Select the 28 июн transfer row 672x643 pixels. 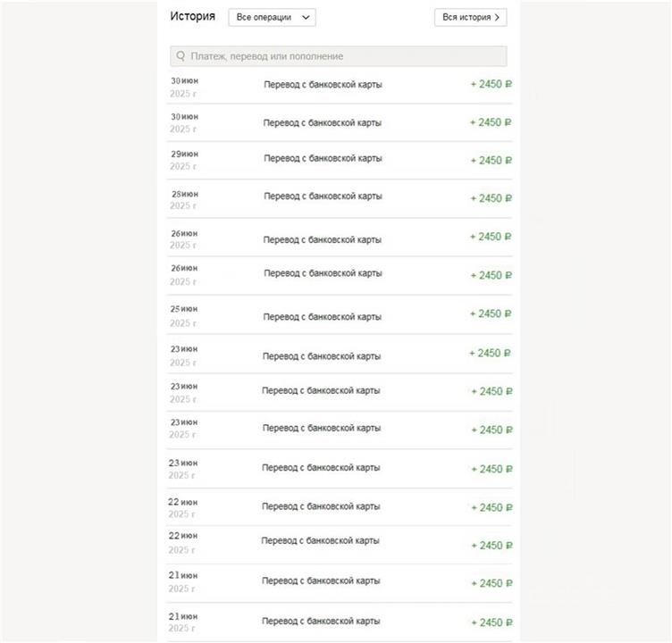[323, 196]
